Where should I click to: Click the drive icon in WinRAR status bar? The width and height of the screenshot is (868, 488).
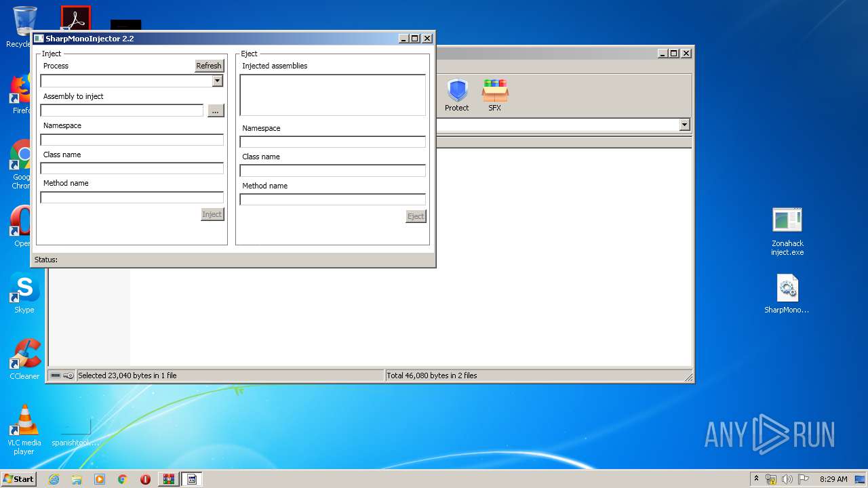[x=56, y=375]
